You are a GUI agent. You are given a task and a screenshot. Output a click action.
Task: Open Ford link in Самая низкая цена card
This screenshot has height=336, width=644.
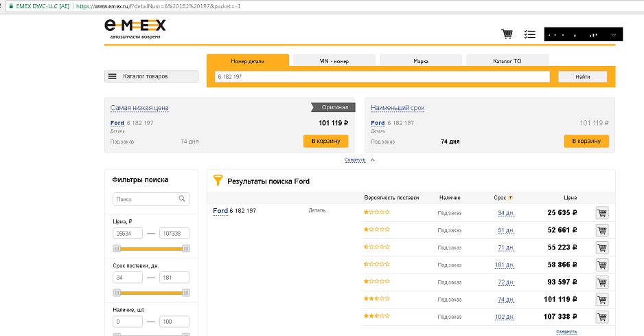(117, 123)
